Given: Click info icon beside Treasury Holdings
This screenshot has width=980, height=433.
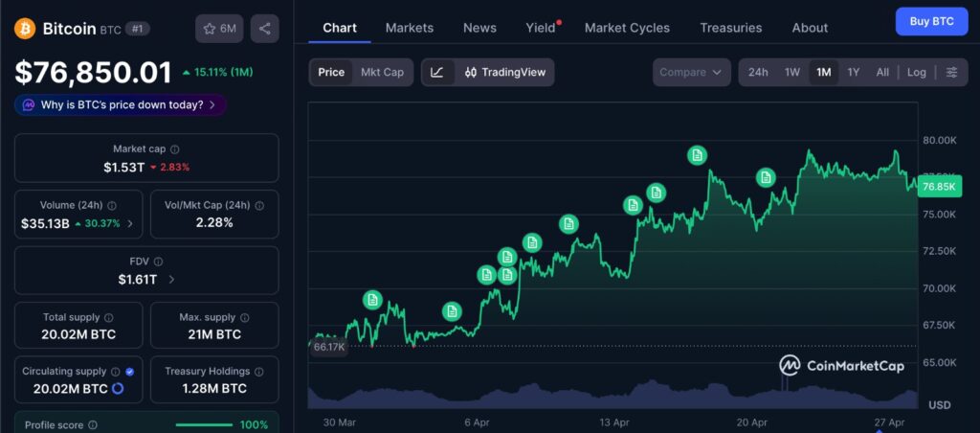Looking at the screenshot, I should point(259,372).
